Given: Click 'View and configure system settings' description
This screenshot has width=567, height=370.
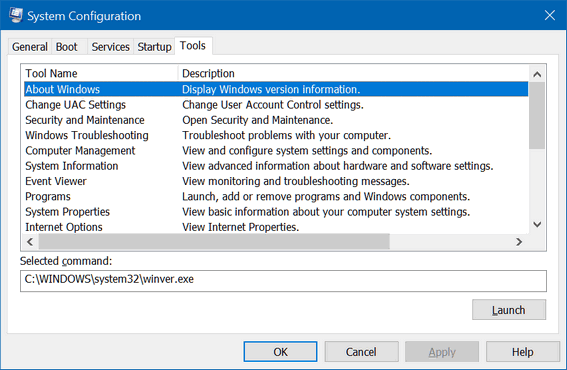Looking at the screenshot, I should tap(307, 150).
